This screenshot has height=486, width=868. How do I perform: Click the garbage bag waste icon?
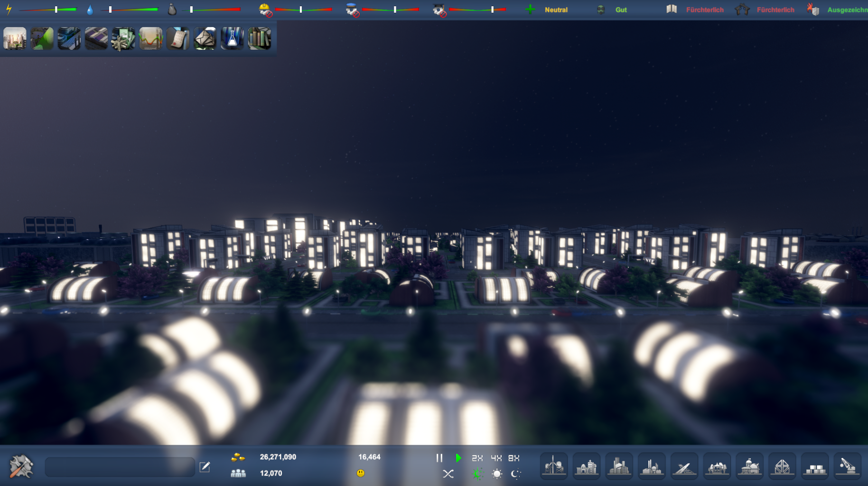[172, 9]
